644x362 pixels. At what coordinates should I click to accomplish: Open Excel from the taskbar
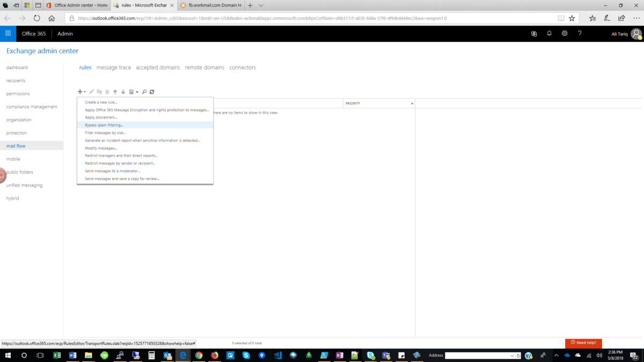click(x=56, y=356)
